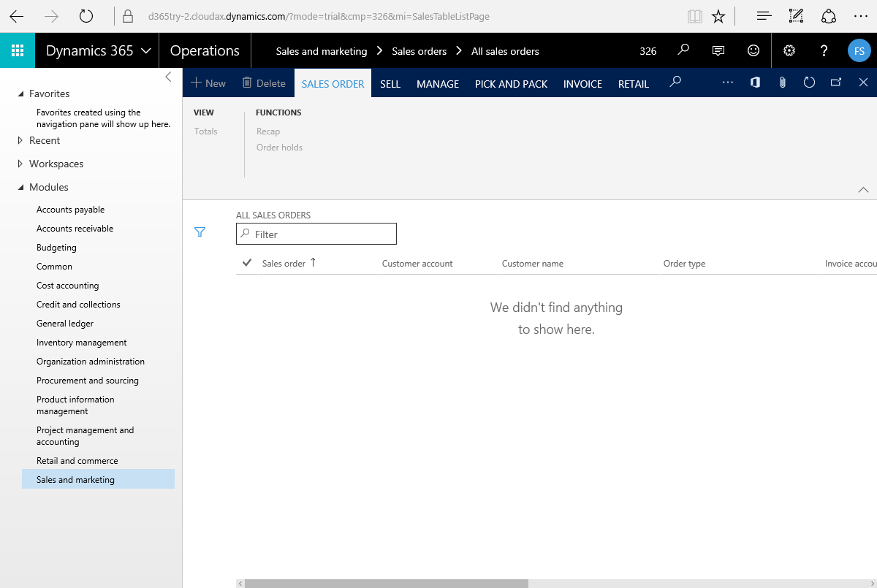Image resolution: width=877 pixels, height=588 pixels.
Task: Open the Invoice tab
Action: (582, 84)
